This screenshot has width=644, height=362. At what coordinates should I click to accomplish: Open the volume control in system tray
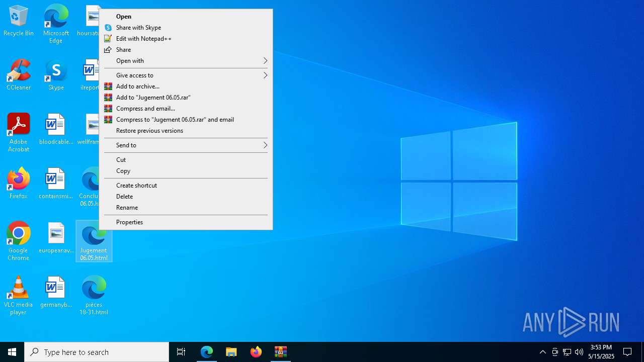click(x=579, y=352)
